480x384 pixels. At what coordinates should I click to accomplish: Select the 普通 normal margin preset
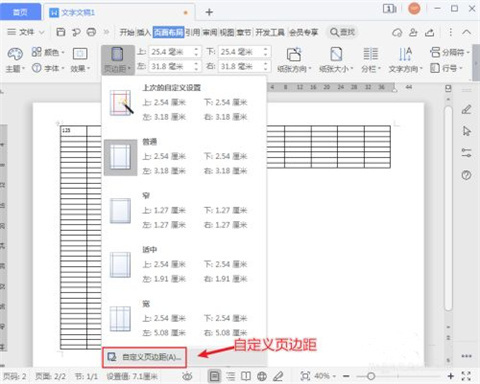(x=184, y=157)
